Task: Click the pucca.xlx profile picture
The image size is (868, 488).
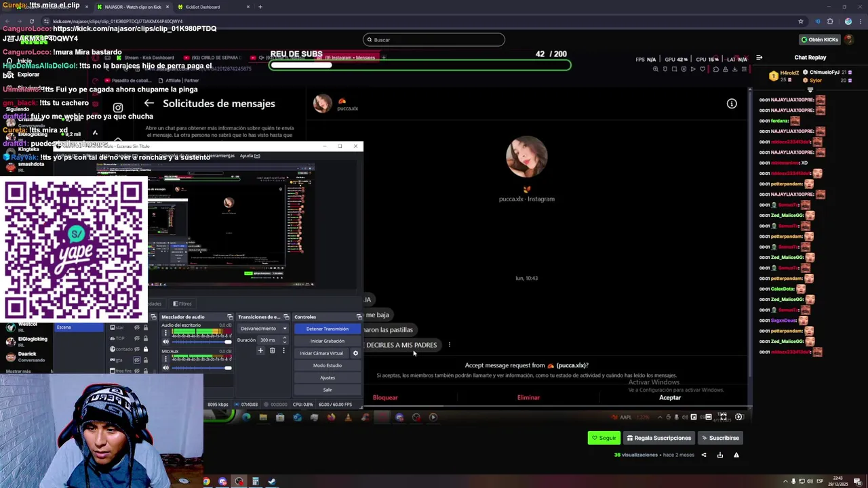Action: click(x=526, y=157)
